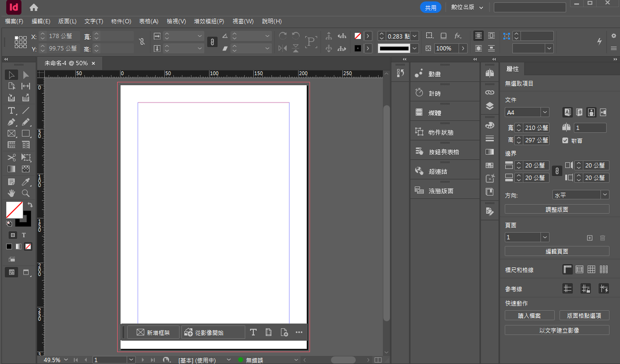Click the 調整版面 button
Screen dimensions: 620x364
[x=557, y=209]
